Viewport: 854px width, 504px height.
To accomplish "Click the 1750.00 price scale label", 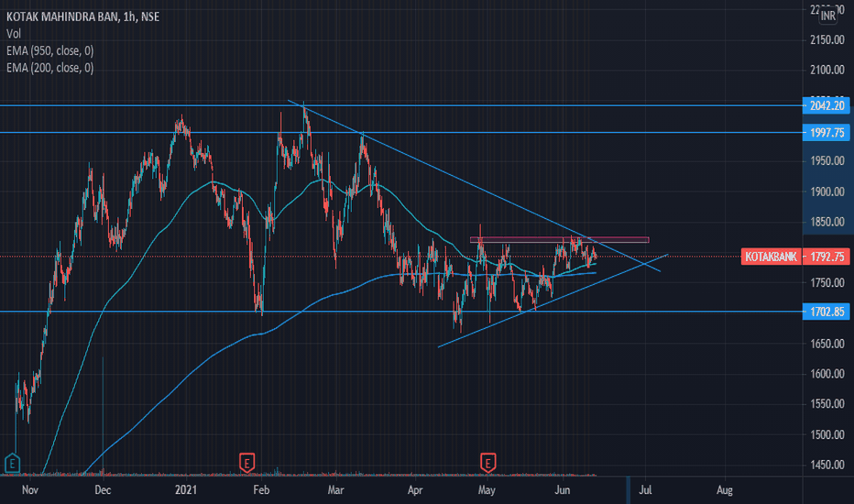I will click(x=827, y=283).
